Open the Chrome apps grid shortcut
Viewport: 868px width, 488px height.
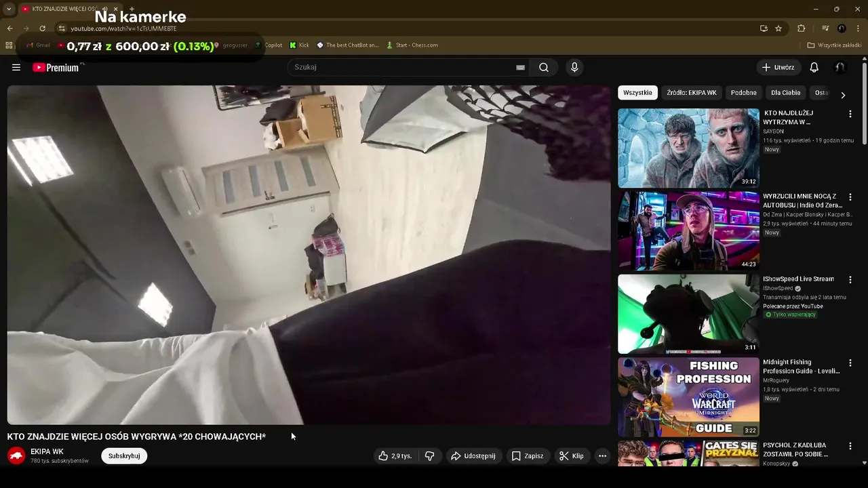coord(9,45)
